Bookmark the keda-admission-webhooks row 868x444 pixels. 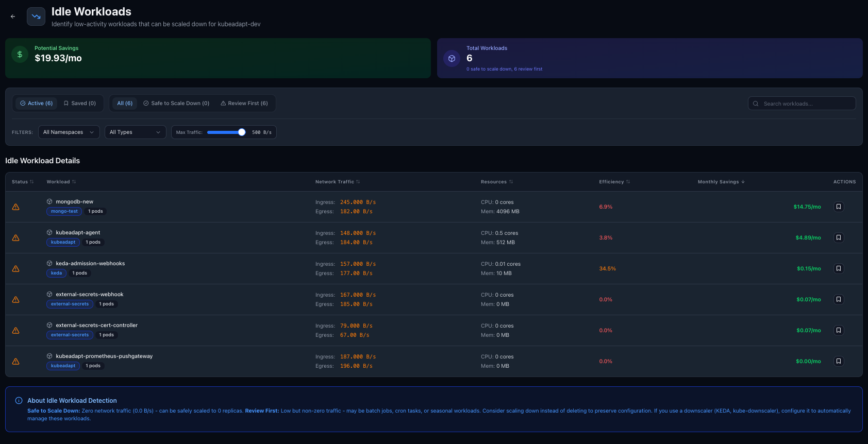click(838, 268)
